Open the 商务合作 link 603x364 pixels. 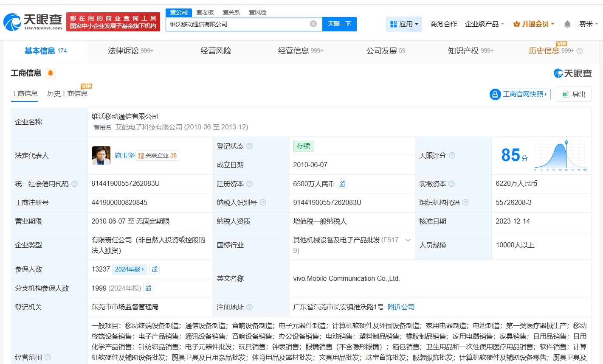pyautogui.click(x=444, y=24)
